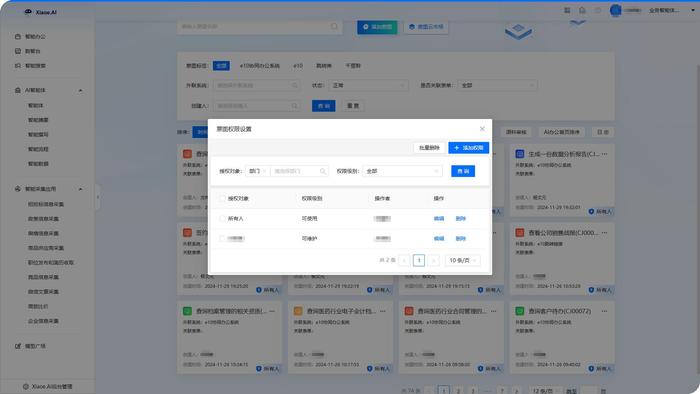Open the 10 条/页 page size dropdown
This screenshot has height=394, width=700.
[x=462, y=260]
